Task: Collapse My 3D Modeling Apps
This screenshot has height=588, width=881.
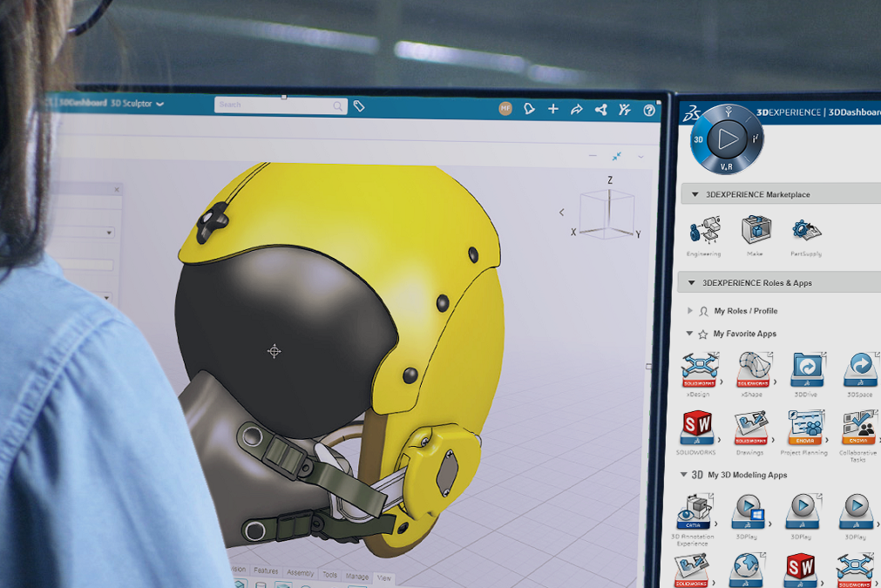Action: (x=684, y=475)
